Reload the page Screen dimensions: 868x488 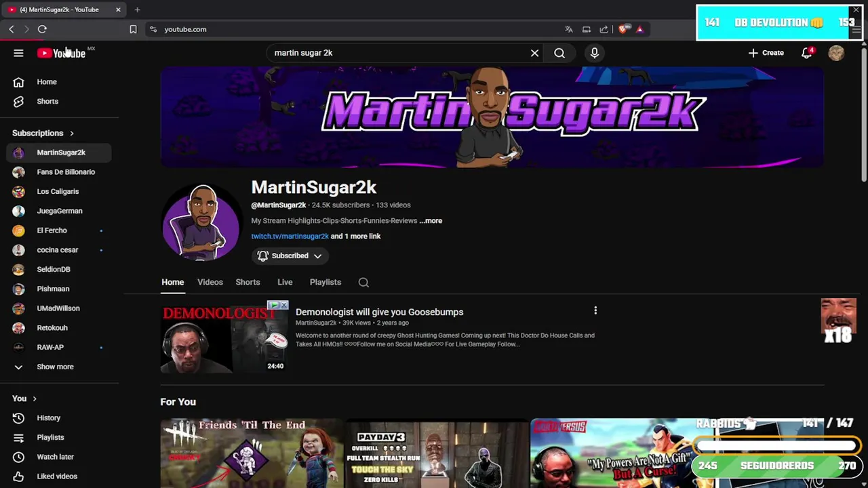[x=42, y=29]
